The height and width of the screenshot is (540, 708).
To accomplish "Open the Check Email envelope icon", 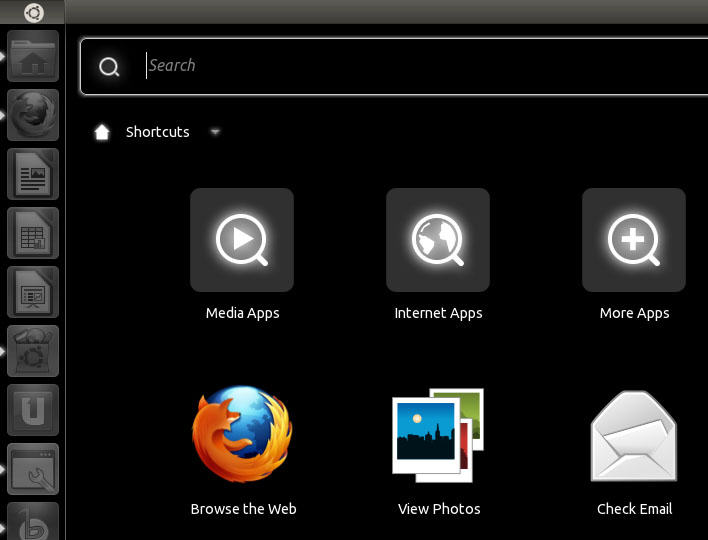I will (x=634, y=436).
